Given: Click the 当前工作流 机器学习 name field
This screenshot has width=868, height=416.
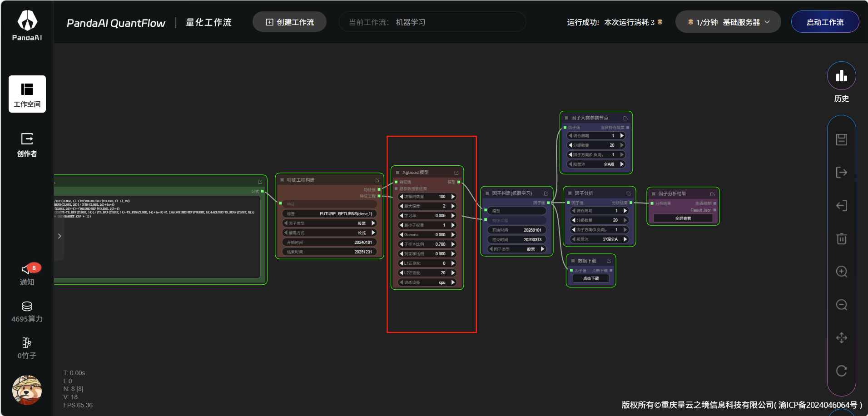Looking at the screenshot, I should tap(432, 22).
